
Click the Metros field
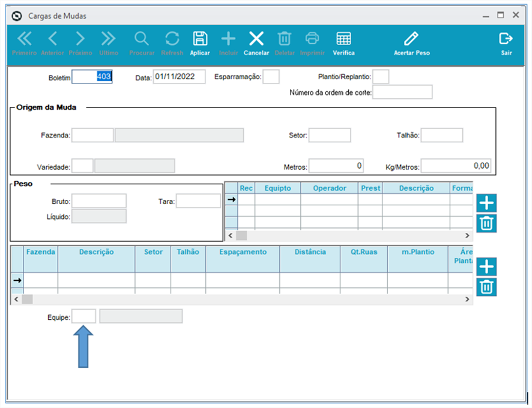[336, 166]
